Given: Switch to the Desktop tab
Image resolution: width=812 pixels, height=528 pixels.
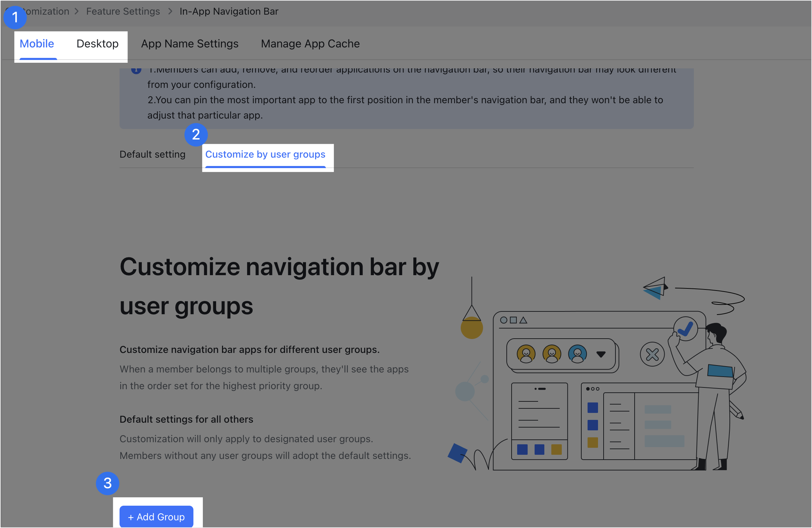Looking at the screenshot, I should (97, 44).
